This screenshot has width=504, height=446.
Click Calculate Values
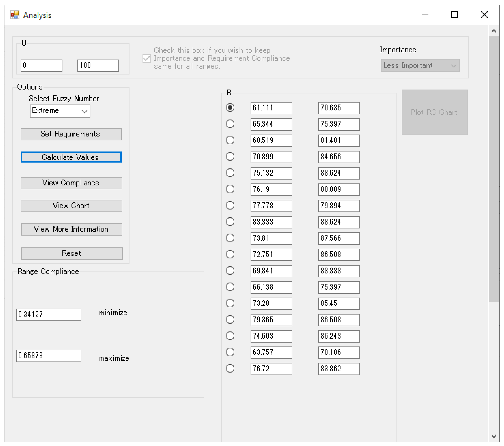coord(71,157)
